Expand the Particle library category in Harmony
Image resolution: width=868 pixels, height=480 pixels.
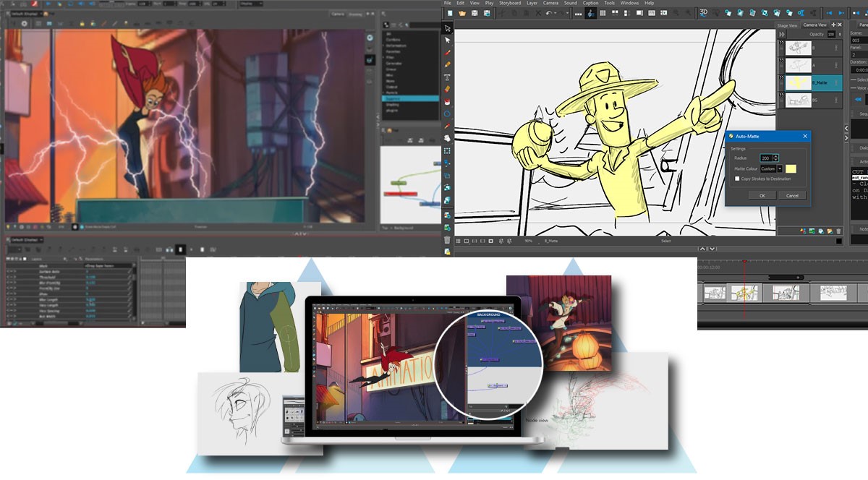click(x=383, y=93)
